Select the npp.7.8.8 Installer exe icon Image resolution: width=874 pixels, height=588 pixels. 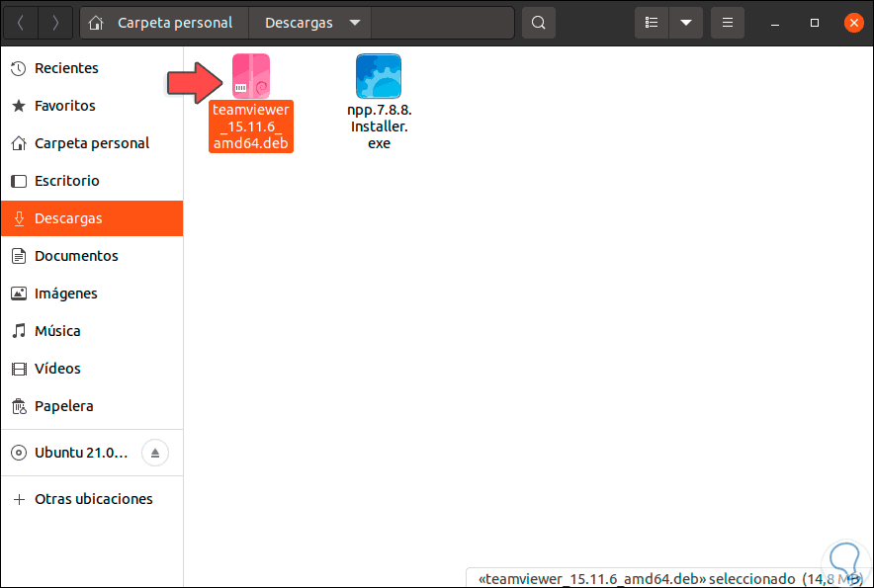point(379,76)
